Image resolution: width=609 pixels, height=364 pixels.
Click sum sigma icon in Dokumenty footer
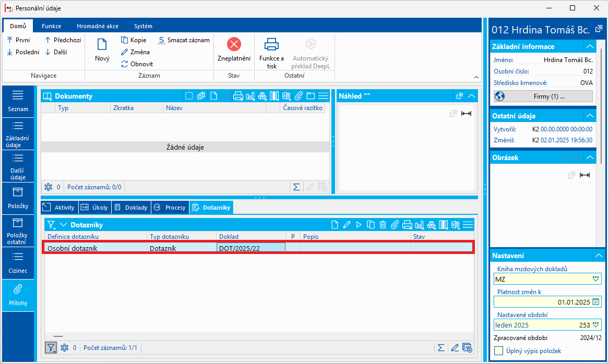[296, 187]
